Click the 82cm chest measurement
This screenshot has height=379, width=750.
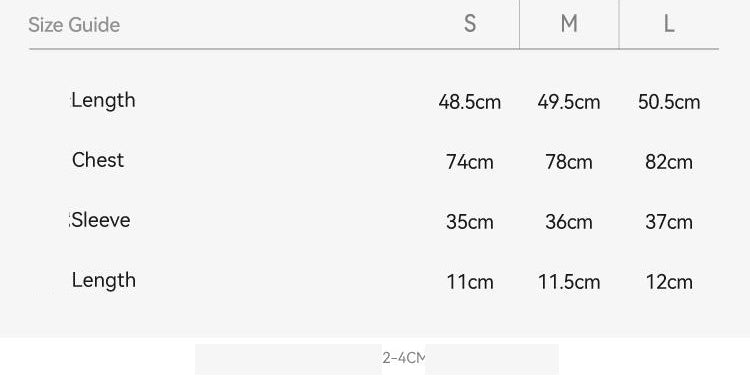[669, 162]
